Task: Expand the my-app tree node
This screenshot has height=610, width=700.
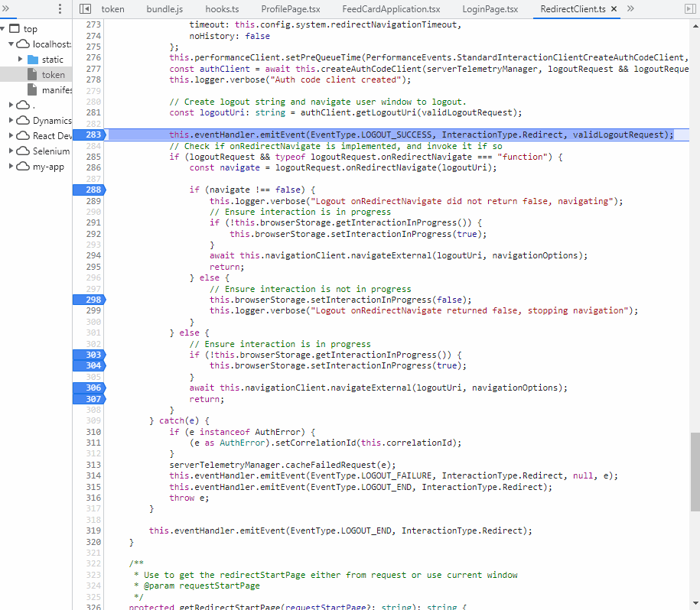Action: pyautogui.click(x=12, y=166)
